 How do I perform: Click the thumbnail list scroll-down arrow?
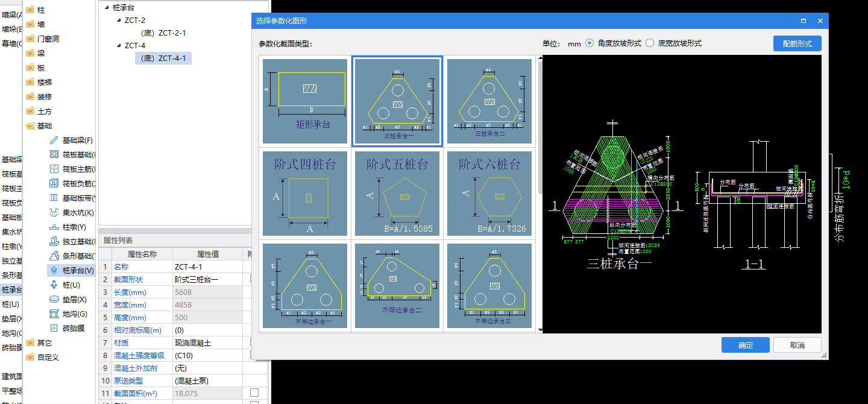[540, 329]
